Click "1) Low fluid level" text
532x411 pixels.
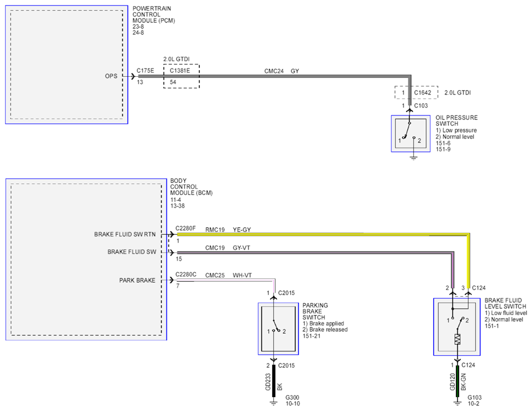pos(506,313)
